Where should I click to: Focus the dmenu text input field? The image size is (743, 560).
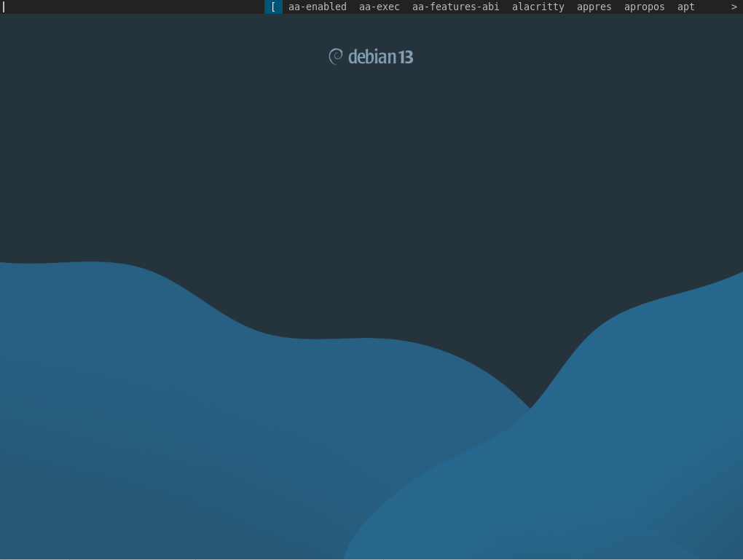click(132, 7)
